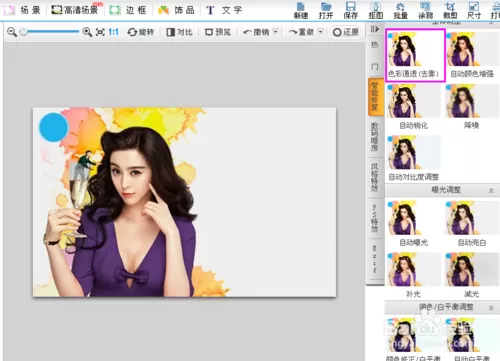Image resolution: width=500 pixels, height=361 pixels.
Task: Open the 重做 redo history dropdown arrow
Action: coord(321,32)
